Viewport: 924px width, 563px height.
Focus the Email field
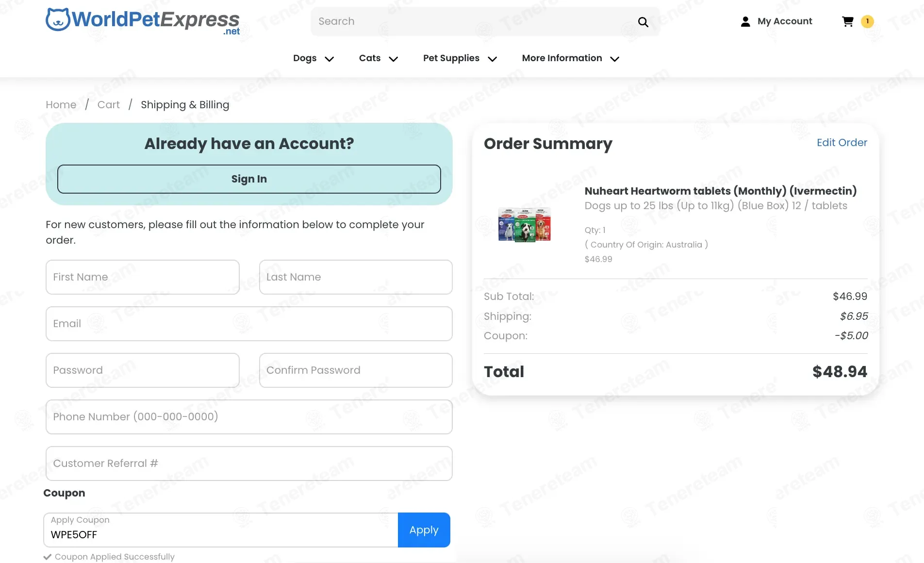coord(249,324)
